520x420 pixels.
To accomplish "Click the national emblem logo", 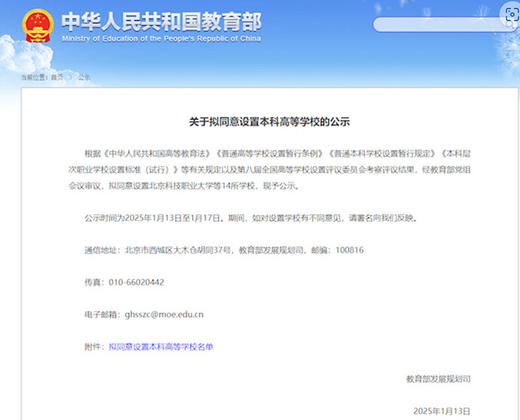I will click(38, 26).
